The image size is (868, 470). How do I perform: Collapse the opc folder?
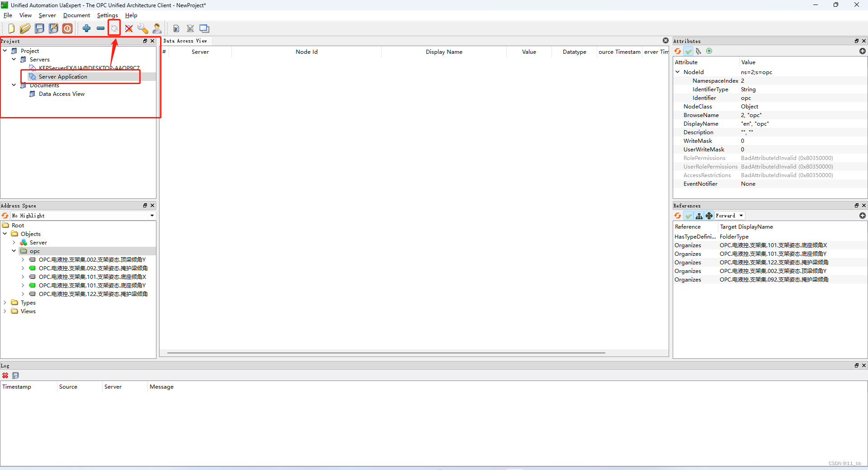pos(14,251)
